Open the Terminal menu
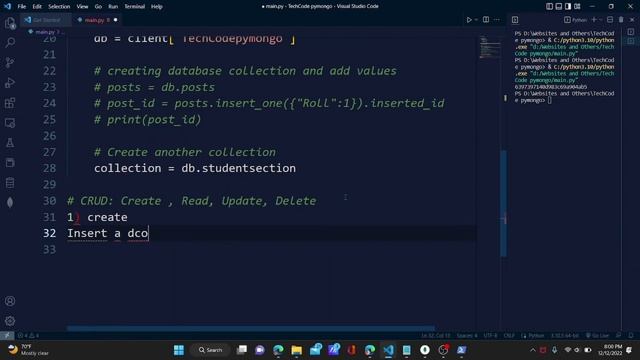Viewport: 640px width, 360px height. coord(134,7)
